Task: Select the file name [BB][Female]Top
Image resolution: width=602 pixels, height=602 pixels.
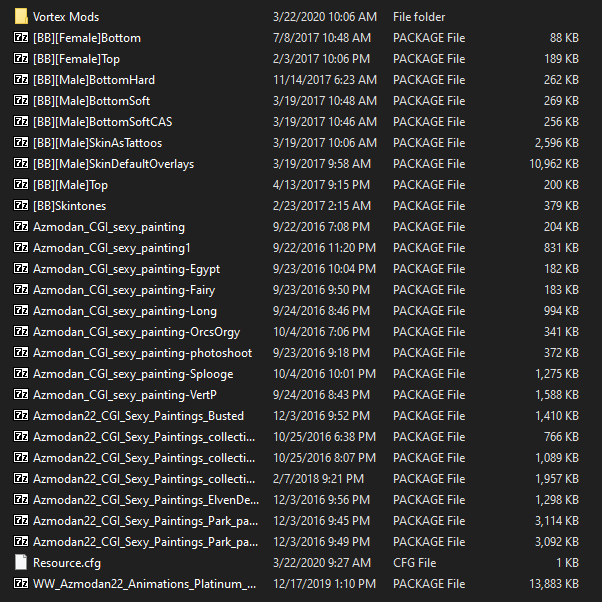Action: click(76, 59)
